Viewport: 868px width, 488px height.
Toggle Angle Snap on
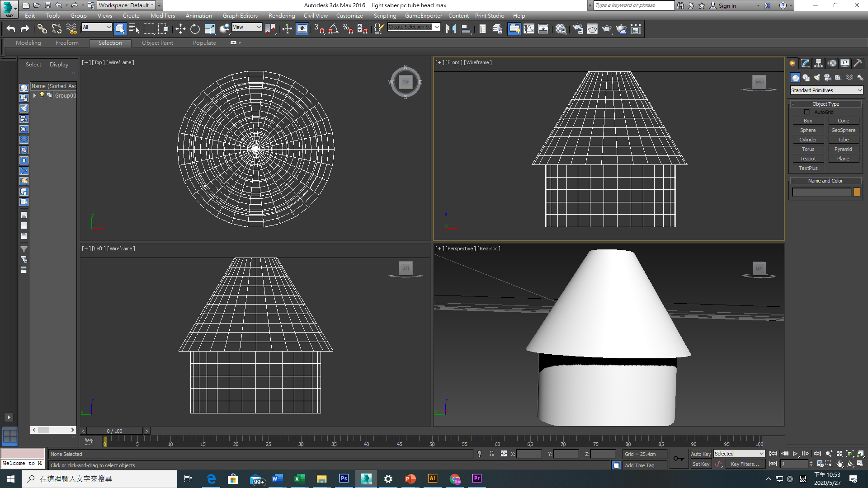coord(333,29)
